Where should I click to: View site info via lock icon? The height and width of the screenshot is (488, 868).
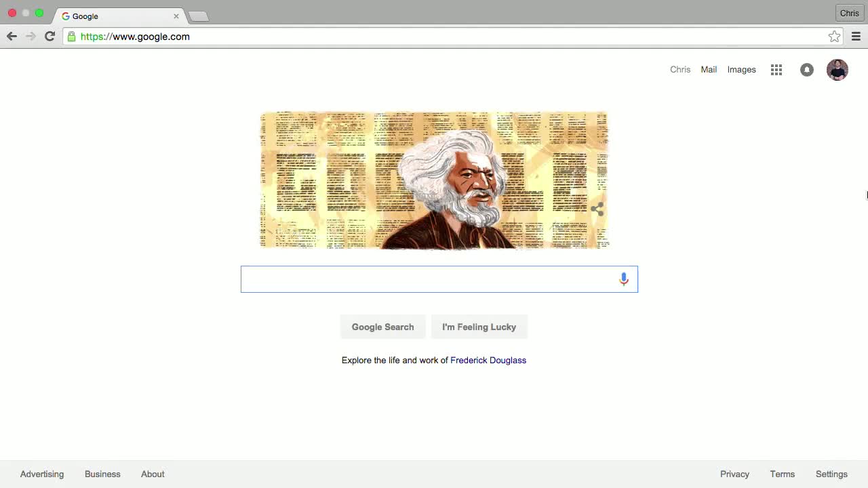(x=71, y=37)
